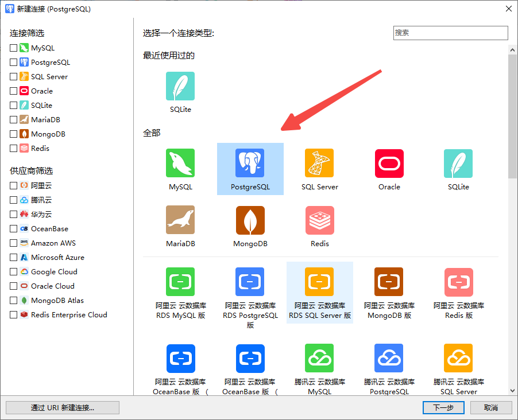
Task: Check the 阿里云 vendor filter box
Action: click(x=14, y=185)
